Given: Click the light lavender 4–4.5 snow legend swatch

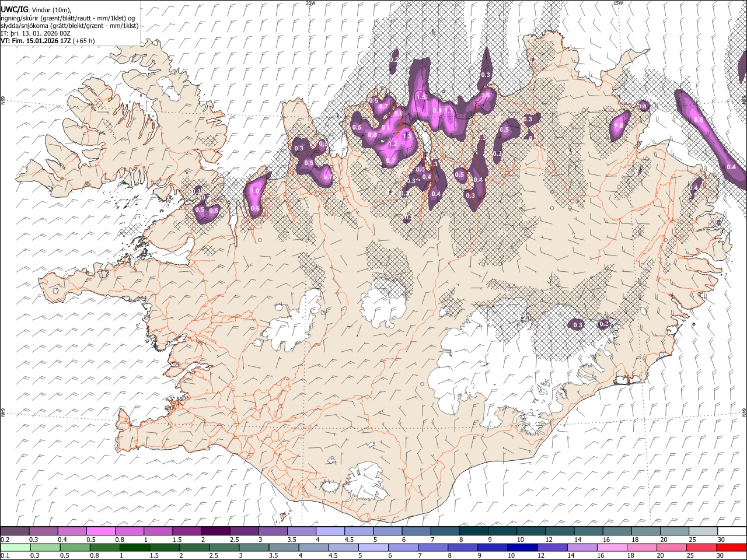Looking at the screenshot, I should pyautogui.click(x=330, y=531).
